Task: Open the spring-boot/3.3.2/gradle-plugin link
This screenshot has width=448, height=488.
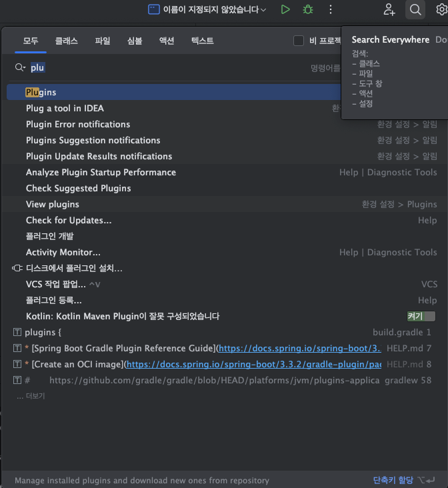Action: [254, 364]
